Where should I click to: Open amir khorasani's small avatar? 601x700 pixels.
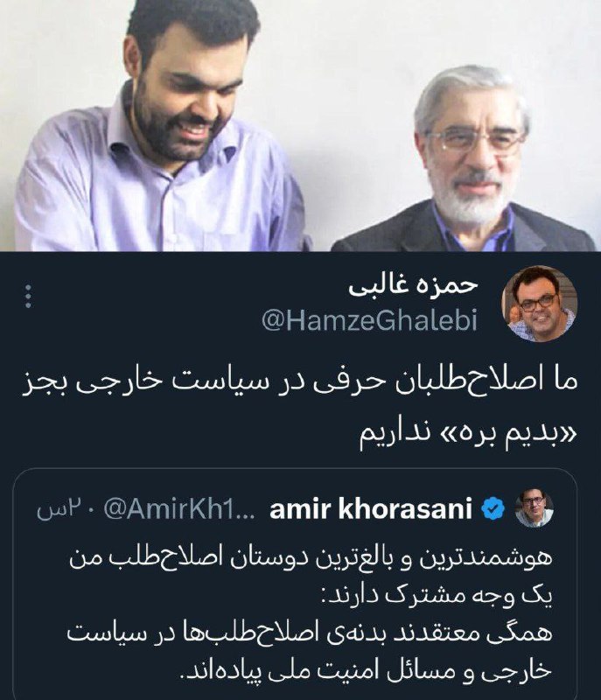(x=535, y=508)
